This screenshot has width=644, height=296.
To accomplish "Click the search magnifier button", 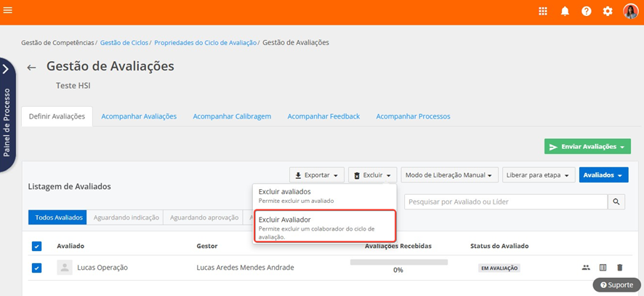I will pos(616,202).
